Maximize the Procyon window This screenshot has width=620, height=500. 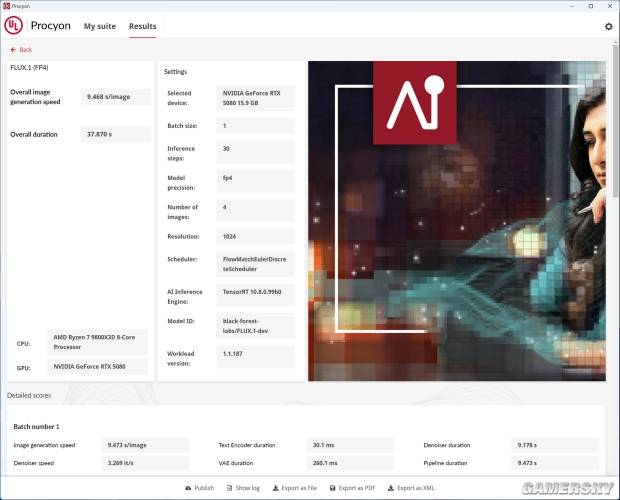pos(591,6)
